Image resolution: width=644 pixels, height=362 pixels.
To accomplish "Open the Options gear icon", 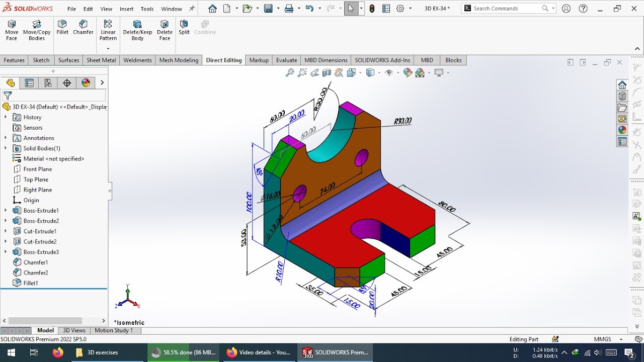I will click(x=400, y=9).
